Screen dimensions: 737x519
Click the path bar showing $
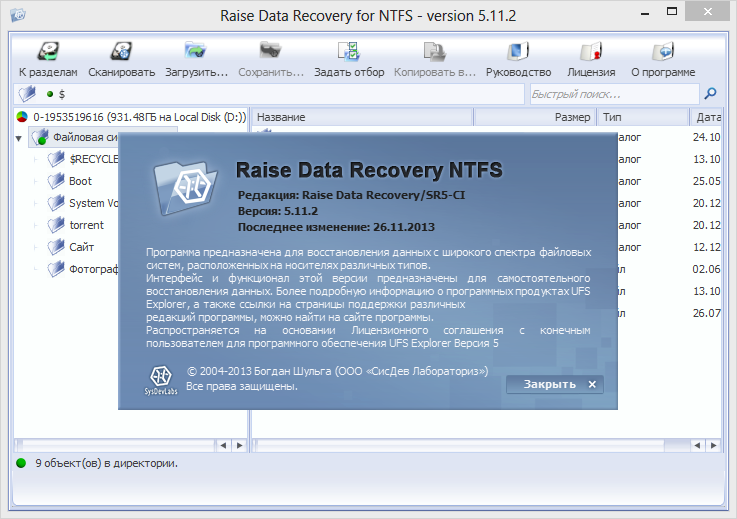[x=269, y=94]
